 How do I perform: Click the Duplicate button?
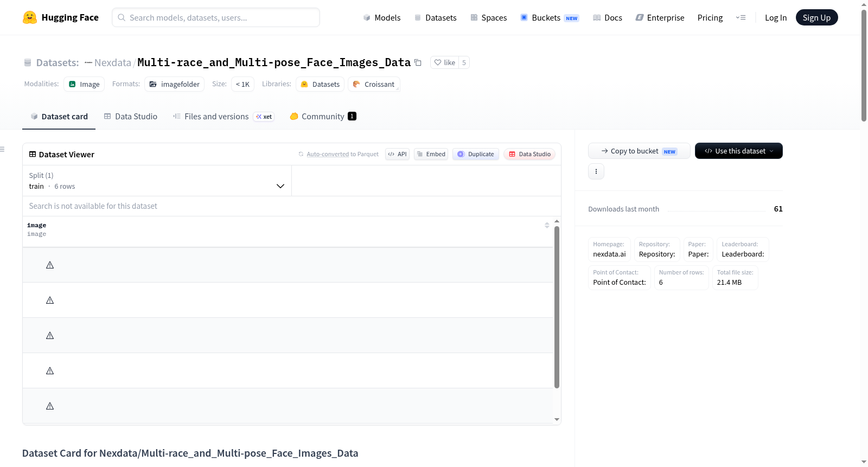pos(476,154)
